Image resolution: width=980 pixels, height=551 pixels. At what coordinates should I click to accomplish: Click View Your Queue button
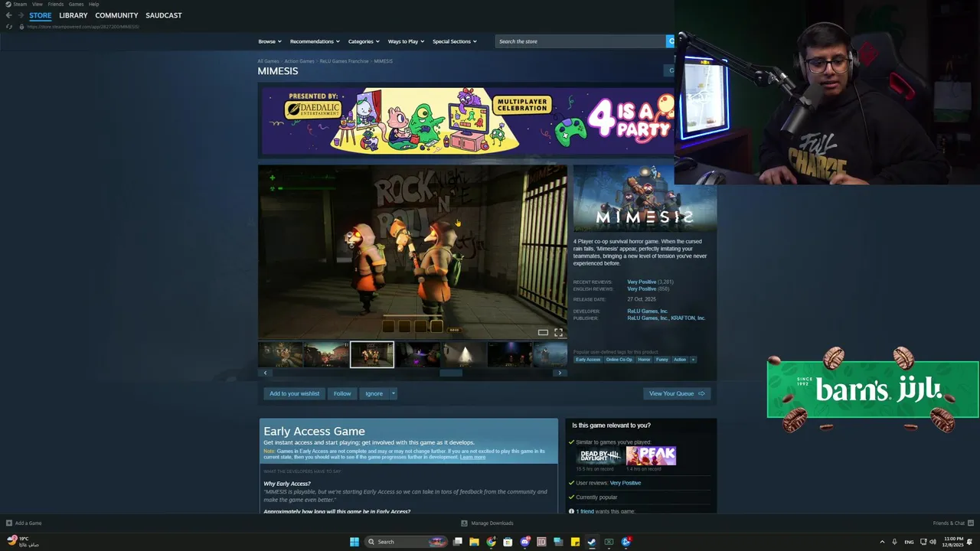pyautogui.click(x=677, y=393)
